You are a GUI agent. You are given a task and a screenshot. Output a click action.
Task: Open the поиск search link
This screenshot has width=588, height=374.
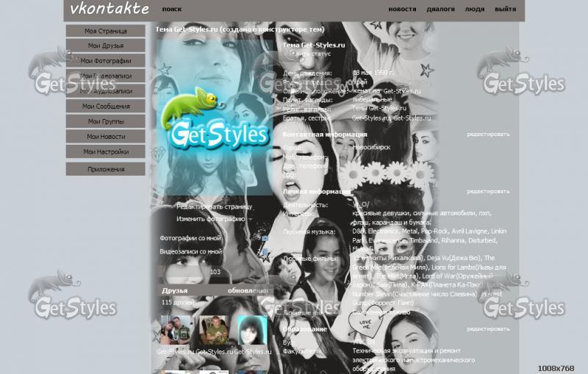tap(172, 9)
